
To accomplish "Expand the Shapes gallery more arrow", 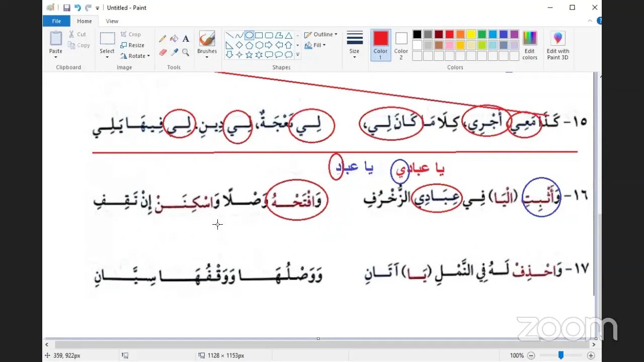I will click(297, 55).
